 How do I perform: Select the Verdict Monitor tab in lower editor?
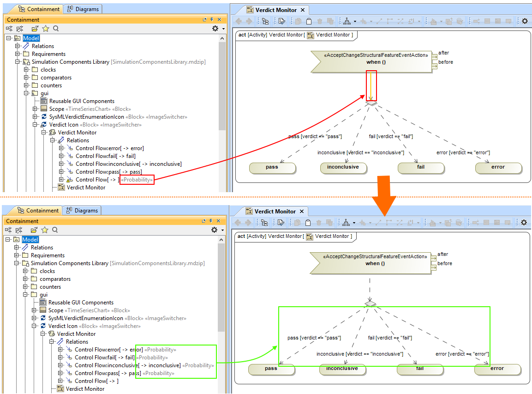tap(275, 211)
